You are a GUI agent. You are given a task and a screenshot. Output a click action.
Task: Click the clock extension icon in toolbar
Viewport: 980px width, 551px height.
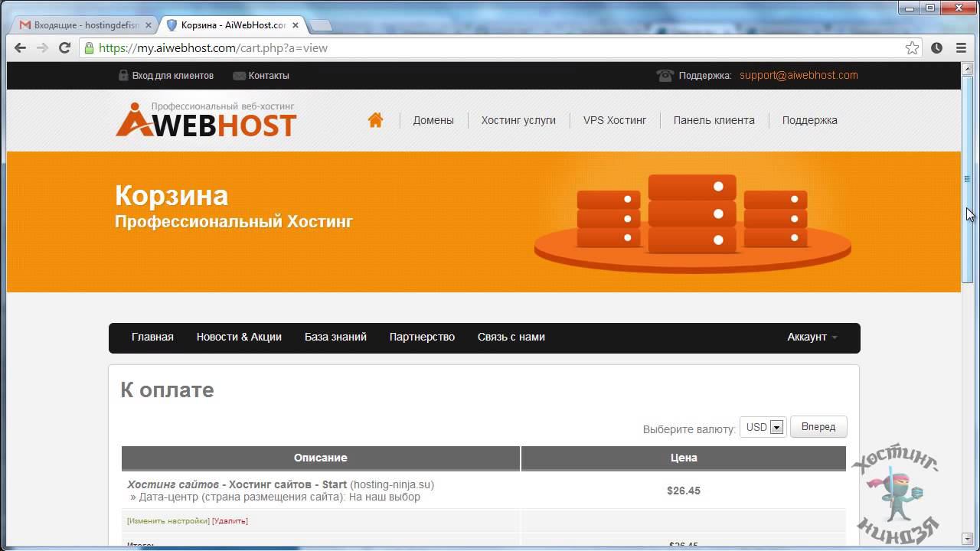[936, 47]
